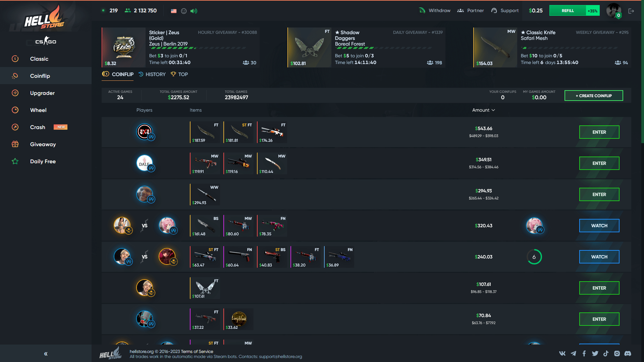This screenshot has width=644, height=362.
Task: Click WATCH for the $320.43 game
Action: 599,226
